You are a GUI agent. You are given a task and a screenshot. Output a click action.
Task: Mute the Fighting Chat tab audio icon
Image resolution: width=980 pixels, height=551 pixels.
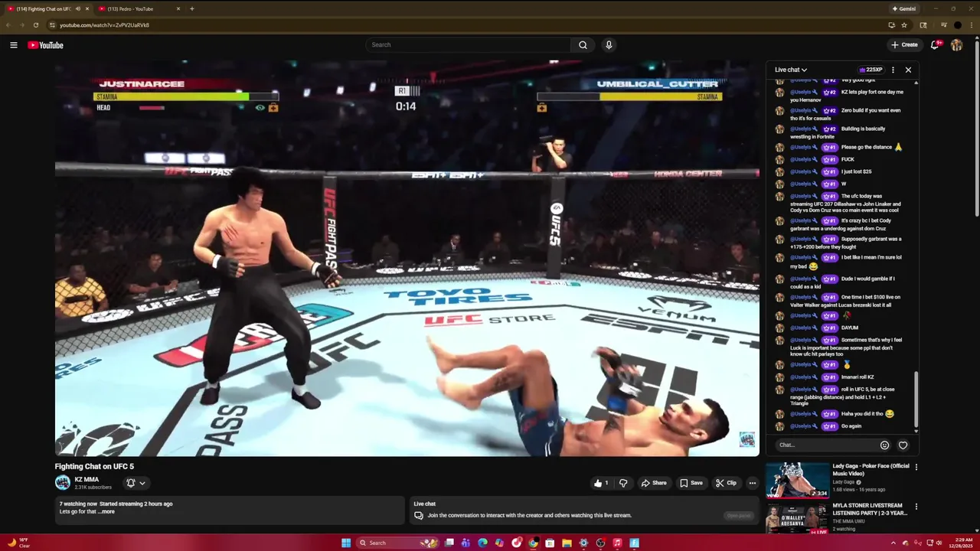click(77, 8)
